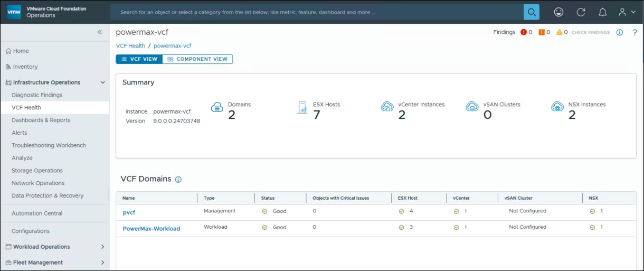Image resolution: width=644 pixels, height=271 pixels.
Task: Open Analyze in sidebar
Action: 22,158
